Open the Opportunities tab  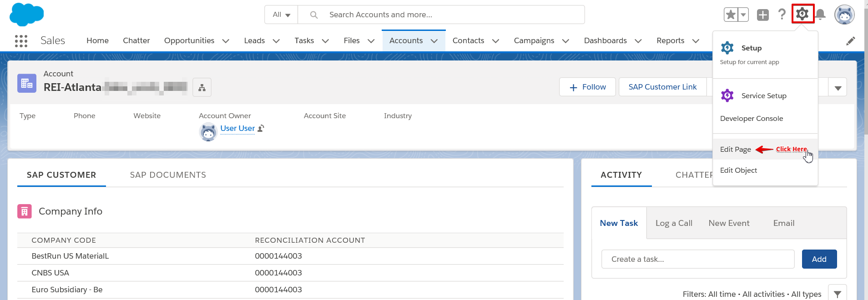(x=189, y=40)
